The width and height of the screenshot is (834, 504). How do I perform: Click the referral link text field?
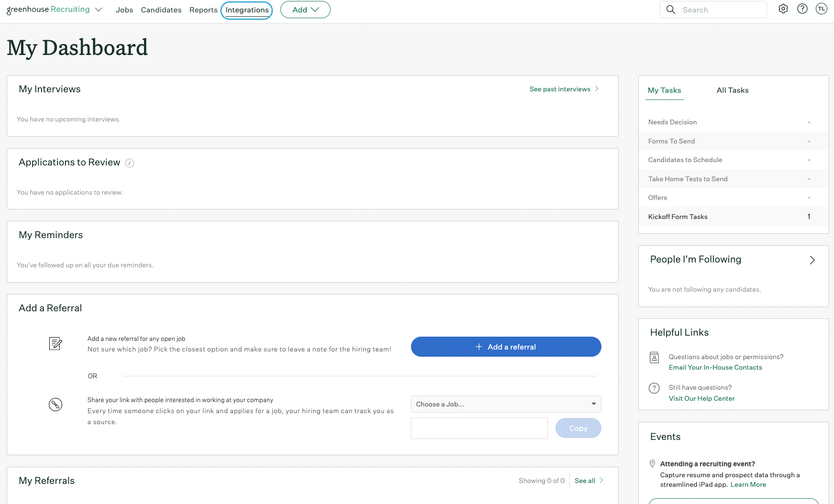479,428
